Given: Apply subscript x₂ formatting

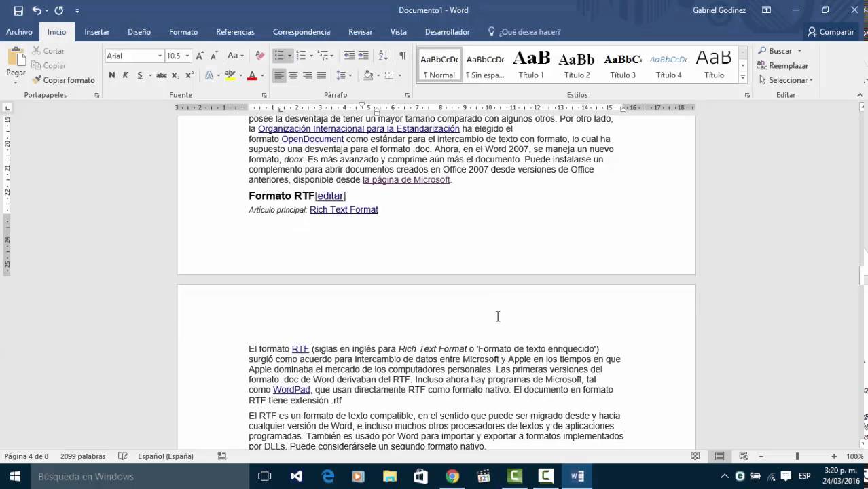Looking at the screenshot, I should pyautogui.click(x=175, y=75).
